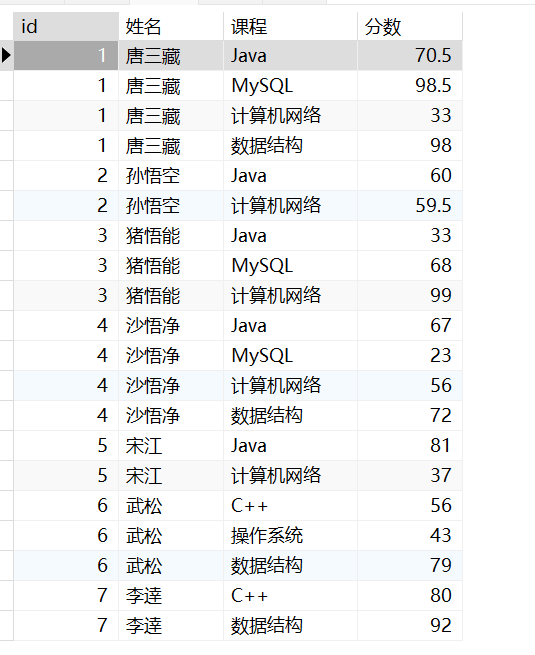Click MySQL course cell in the 98.5 row
Image resolution: width=535 pixels, height=655 pixels.
[x=291, y=86]
